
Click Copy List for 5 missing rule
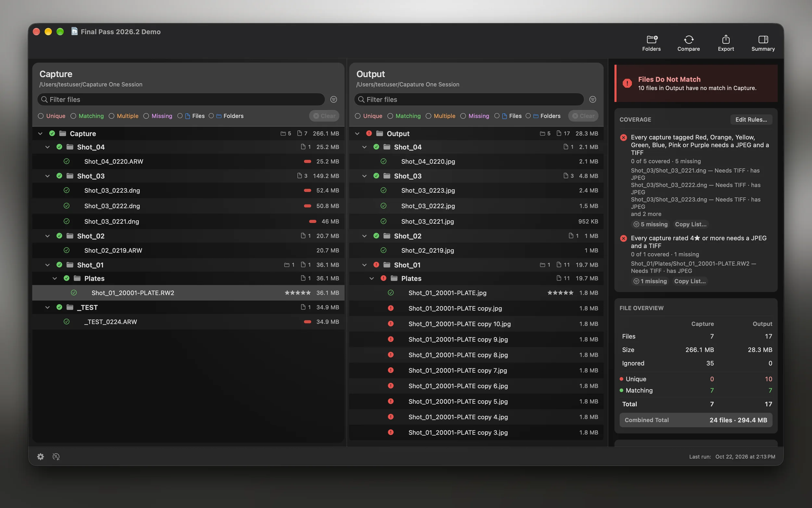pyautogui.click(x=691, y=224)
